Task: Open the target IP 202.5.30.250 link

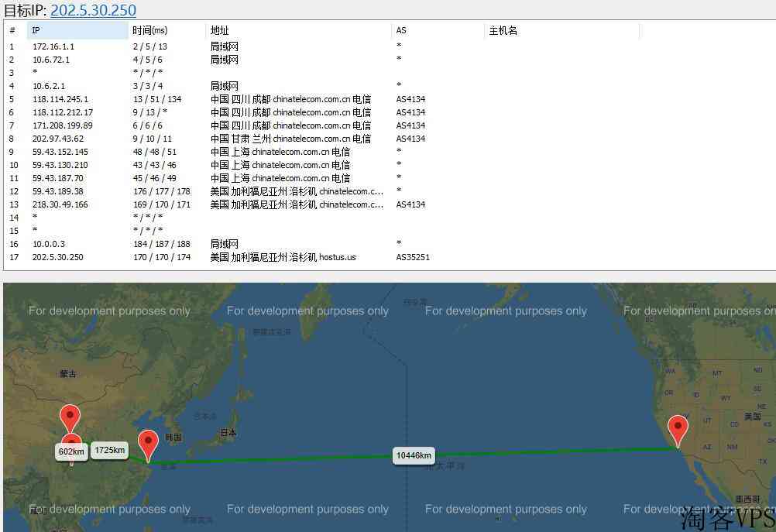Action: (x=93, y=10)
